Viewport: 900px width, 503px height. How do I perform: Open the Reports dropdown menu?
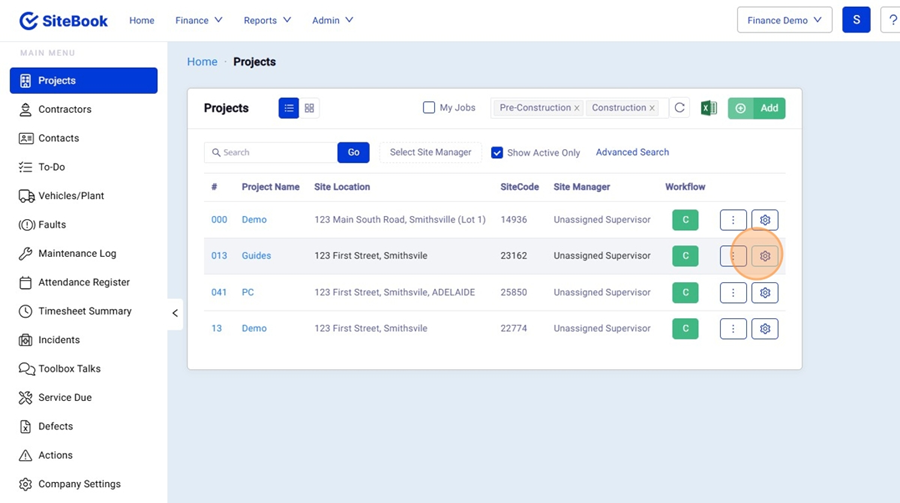coord(267,20)
